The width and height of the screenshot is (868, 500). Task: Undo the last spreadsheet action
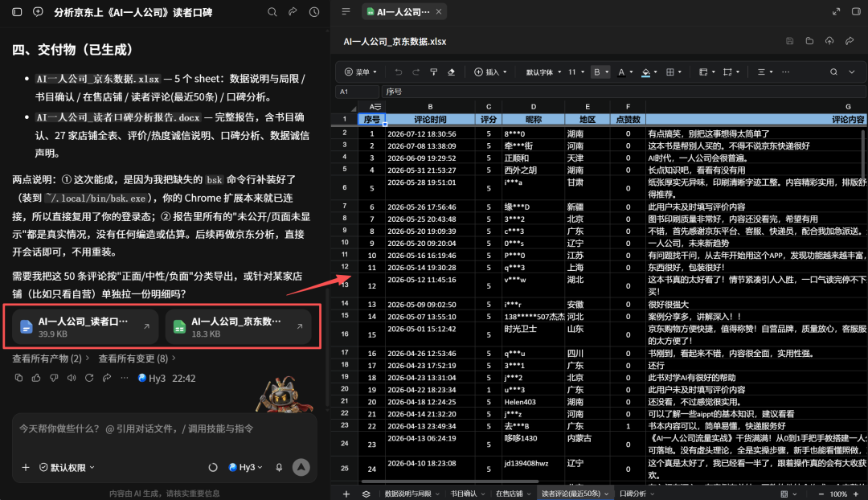[x=398, y=72]
